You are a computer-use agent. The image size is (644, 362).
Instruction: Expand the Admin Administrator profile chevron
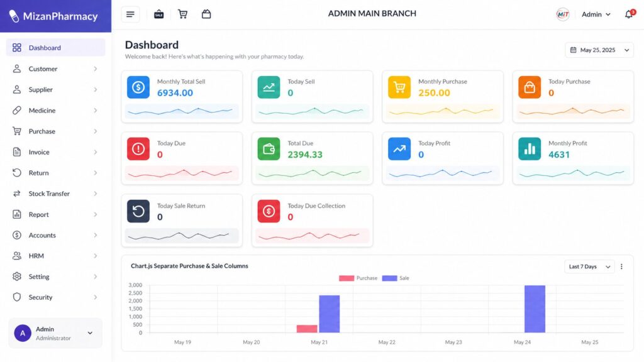[x=90, y=333]
